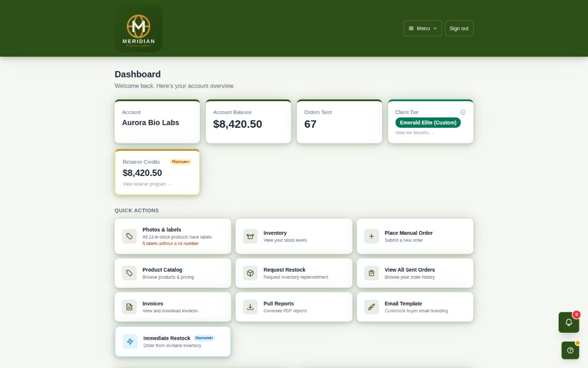This screenshot has height=368, width=588.
Task: Open the notifications bell button
Action: (x=569, y=322)
